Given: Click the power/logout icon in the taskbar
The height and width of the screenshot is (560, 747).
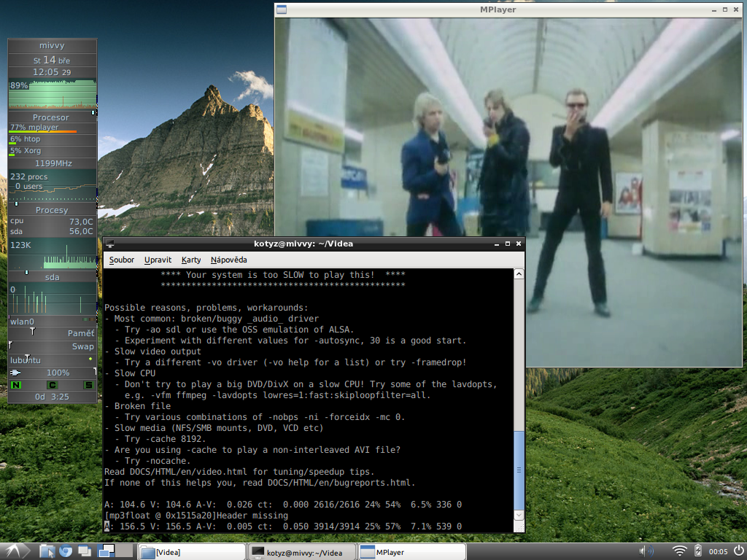Looking at the screenshot, I should click(x=738, y=551).
